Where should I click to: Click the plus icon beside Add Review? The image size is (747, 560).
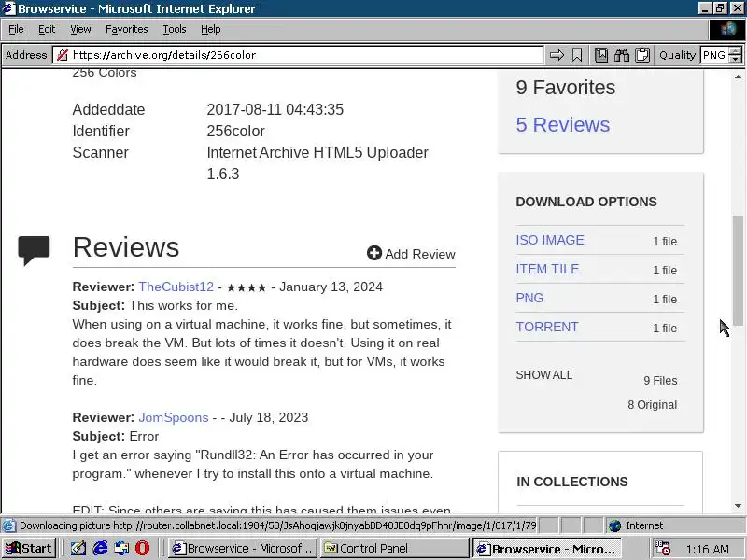pos(374,253)
